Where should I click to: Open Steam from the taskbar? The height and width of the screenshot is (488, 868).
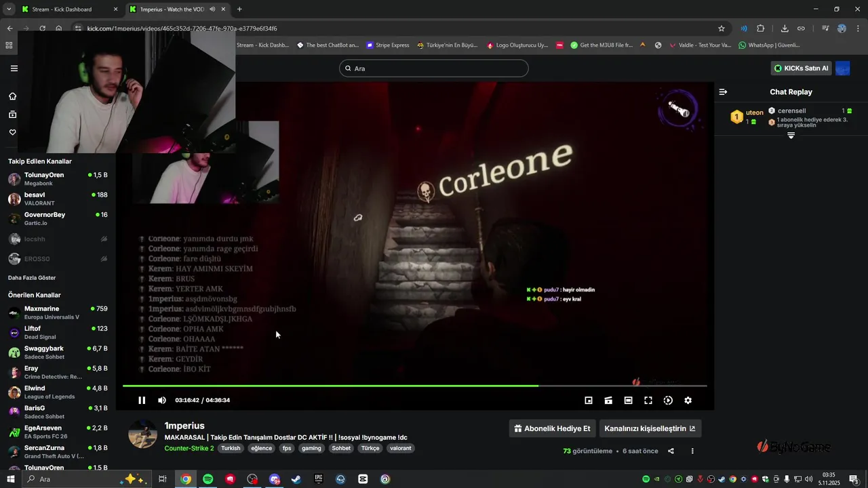tap(296, 479)
